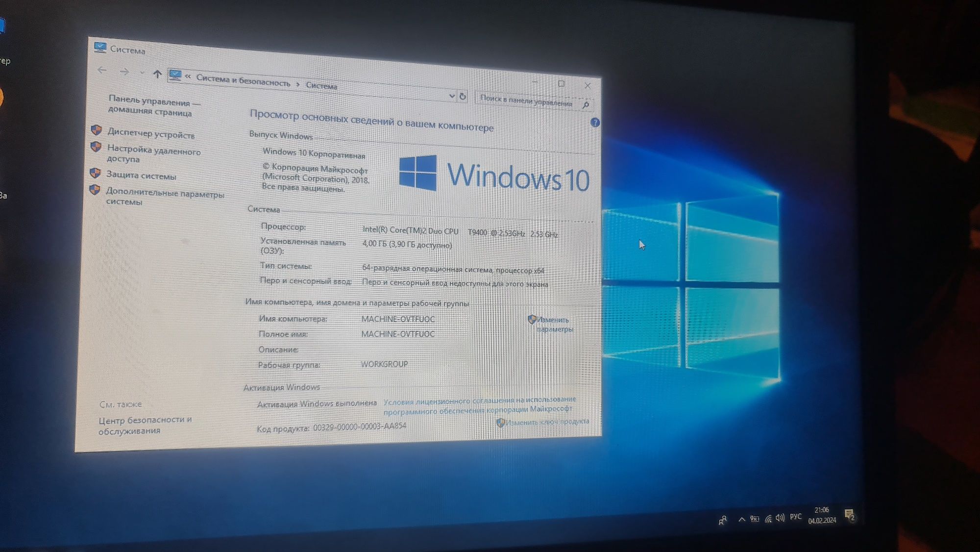Select the RAM value '4,00 ГБ (3,90 ГБ доступно)'

[407, 244]
